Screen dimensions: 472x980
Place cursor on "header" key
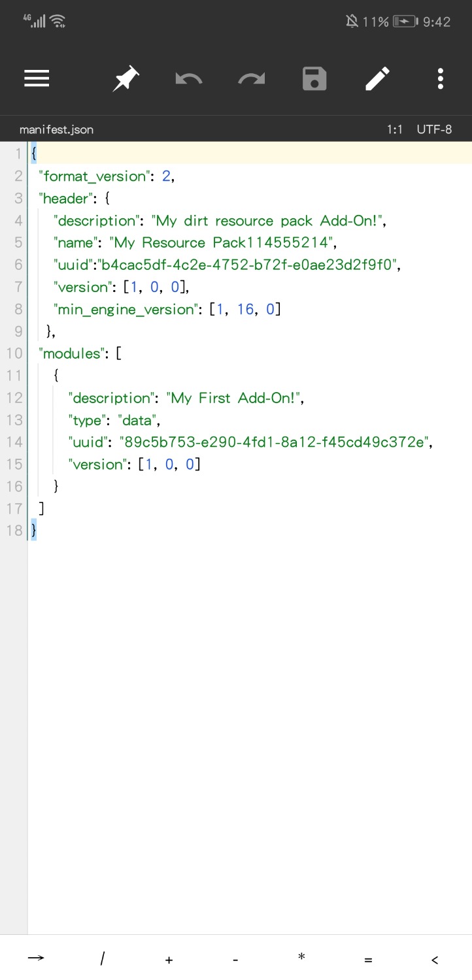(67, 199)
